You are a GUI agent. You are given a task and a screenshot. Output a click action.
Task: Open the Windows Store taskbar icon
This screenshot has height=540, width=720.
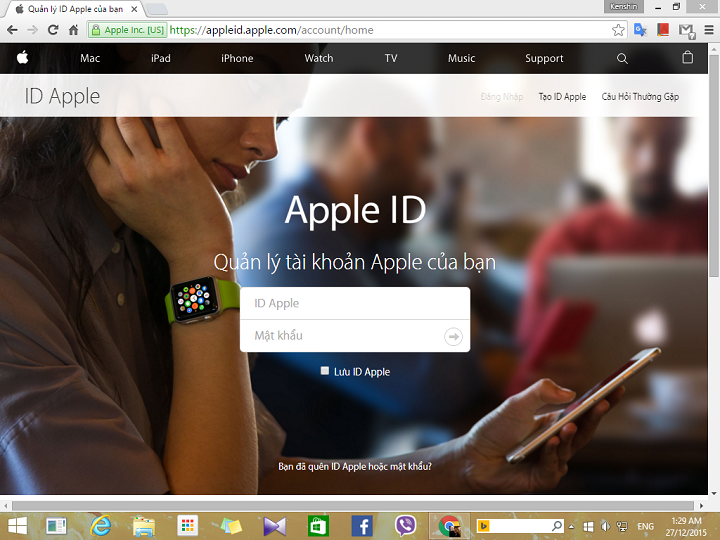318,526
